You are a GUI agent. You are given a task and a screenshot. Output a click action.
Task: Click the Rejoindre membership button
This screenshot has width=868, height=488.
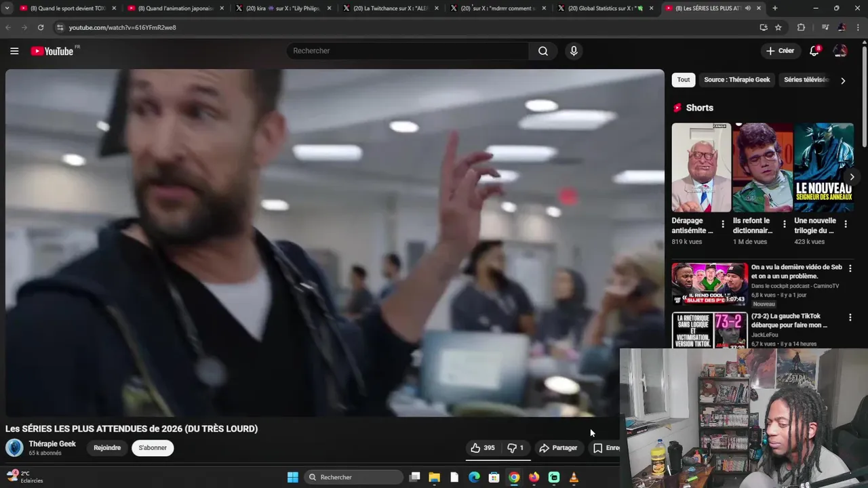pyautogui.click(x=107, y=448)
